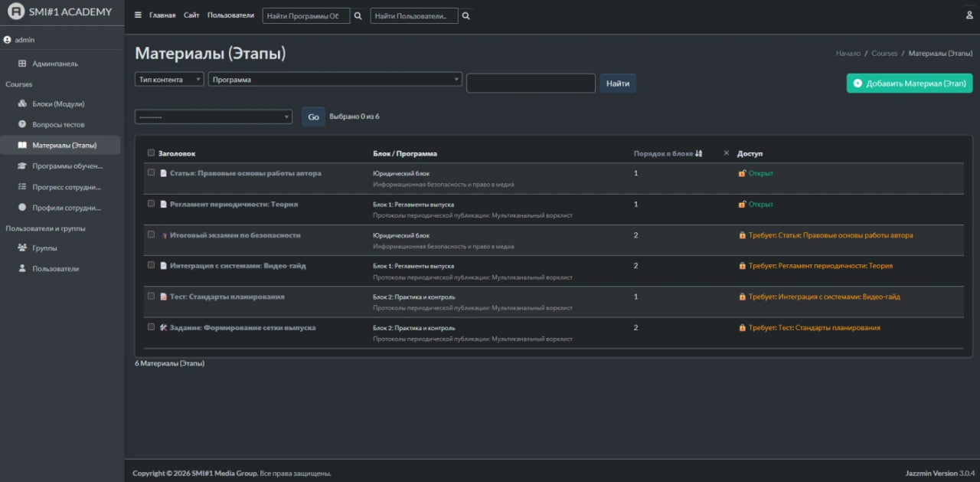Viewport: 980px width, 482px height.
Task: Click the Материалы (Этапы) book icon
Action: 22,145
